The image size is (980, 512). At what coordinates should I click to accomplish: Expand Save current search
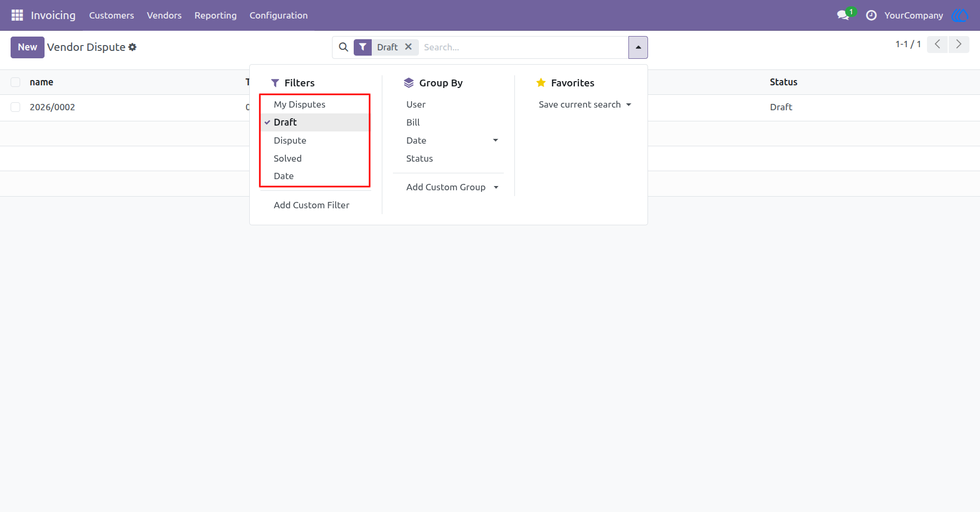584,104
